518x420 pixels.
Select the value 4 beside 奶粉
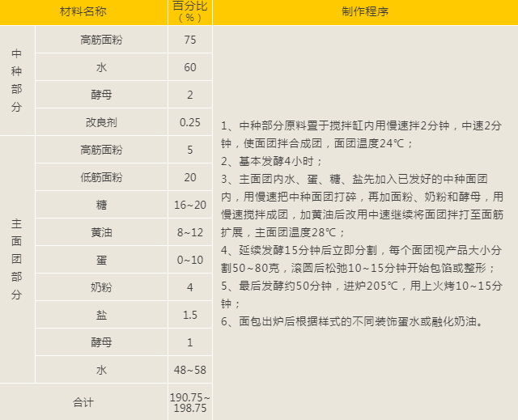click(190, 287)
